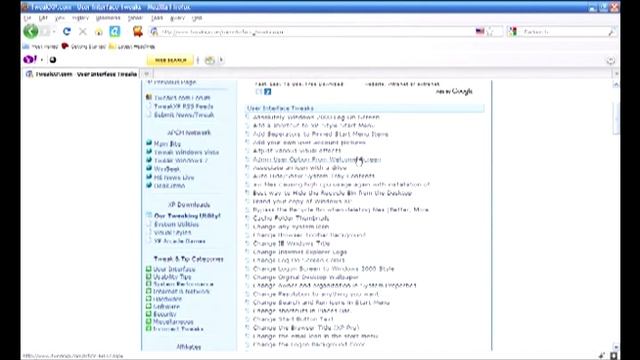Viewport: 640px width, 360px height.
Task: Go back with the green Back arrow
Action: pyautogui.click(x=31, y=31)
